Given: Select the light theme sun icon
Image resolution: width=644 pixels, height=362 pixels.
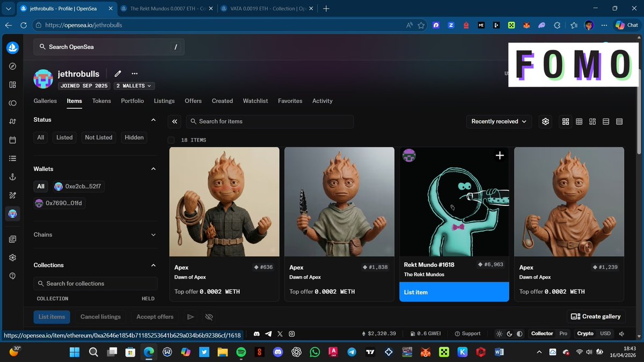Looking at the screenshot, I should 500,334.
